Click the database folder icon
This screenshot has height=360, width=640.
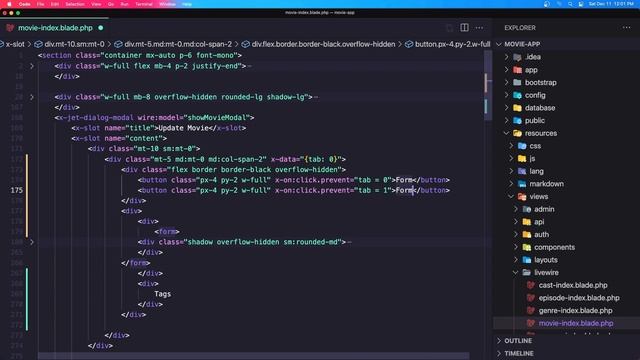518,108
